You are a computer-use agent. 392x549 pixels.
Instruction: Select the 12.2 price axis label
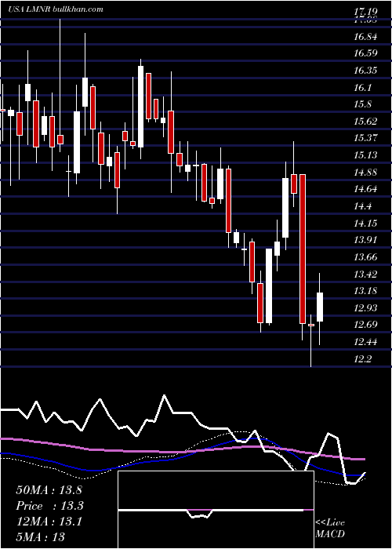(362, 359)
